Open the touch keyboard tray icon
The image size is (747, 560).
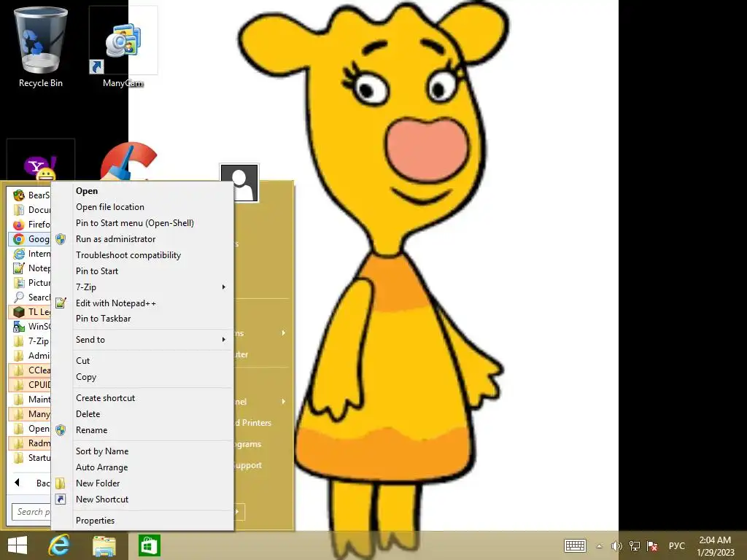coord(575,545)
